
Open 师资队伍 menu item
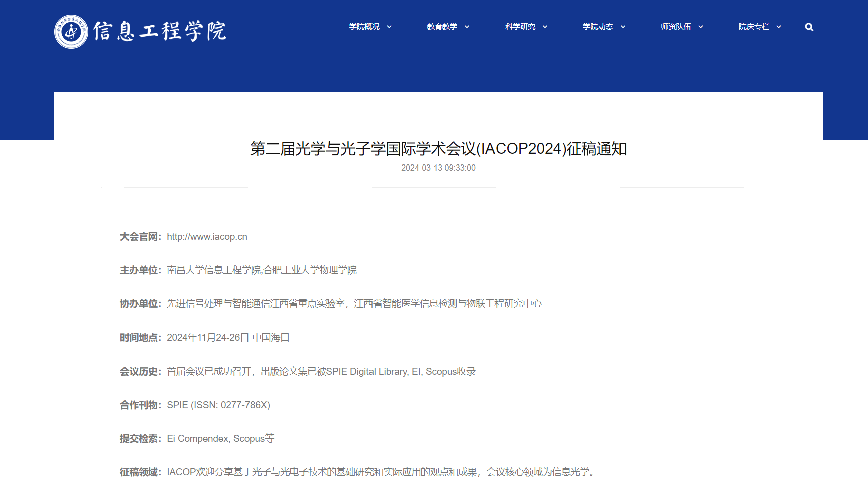click(676, 27)
